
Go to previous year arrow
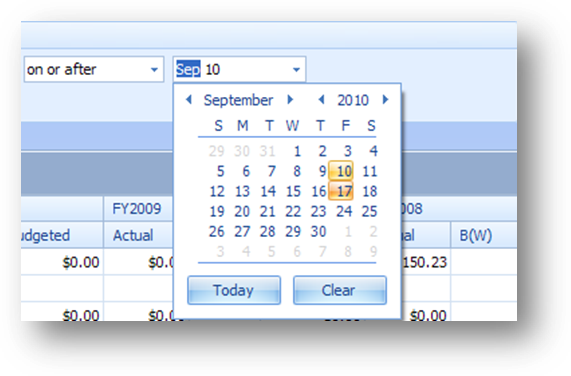coord(321,99)
